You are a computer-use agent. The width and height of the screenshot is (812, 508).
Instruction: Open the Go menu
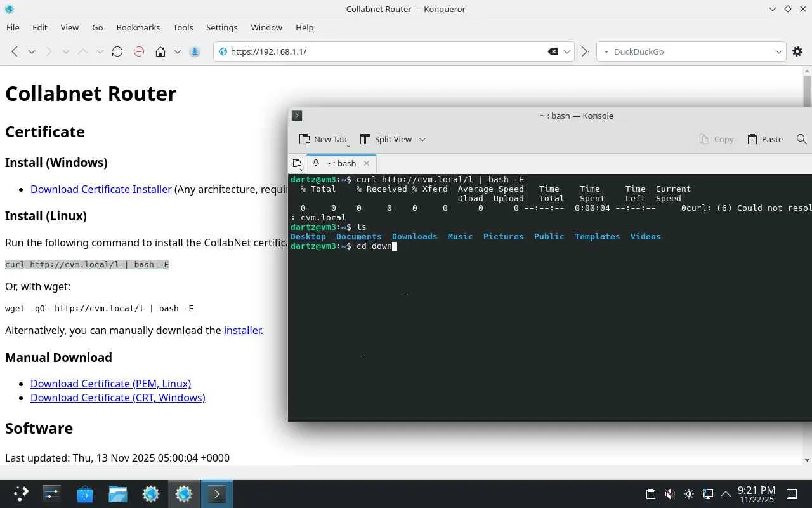[98, 27]
